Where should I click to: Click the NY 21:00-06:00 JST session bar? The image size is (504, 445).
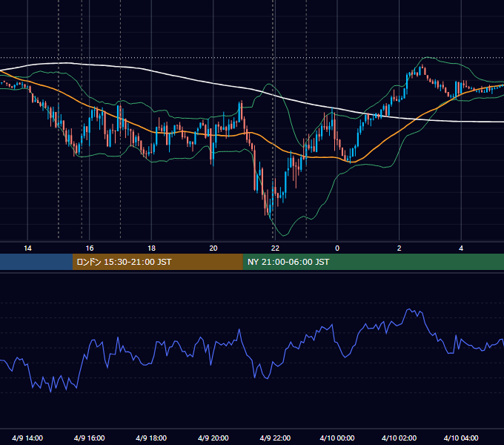[373, 262]
